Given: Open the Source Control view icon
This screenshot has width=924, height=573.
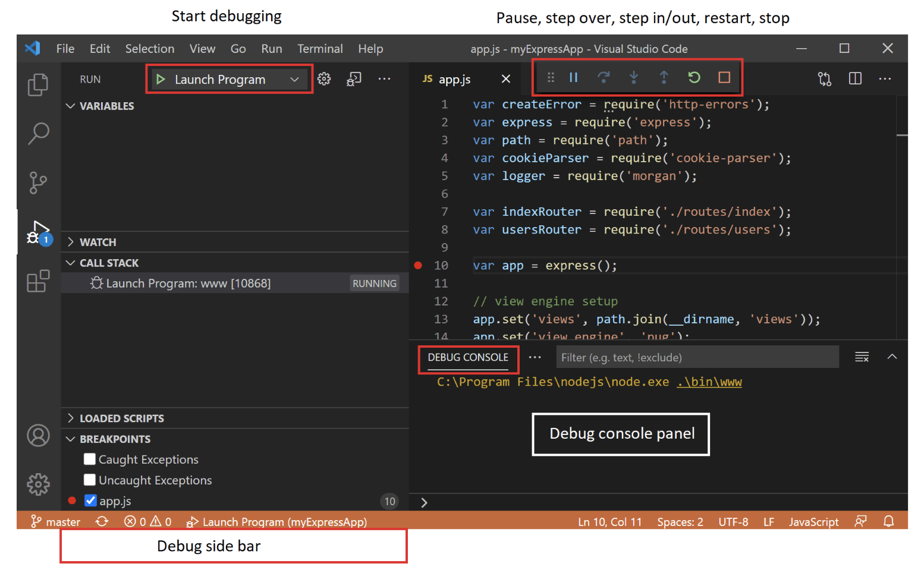Looking at the screenshot, I should 38,182.
